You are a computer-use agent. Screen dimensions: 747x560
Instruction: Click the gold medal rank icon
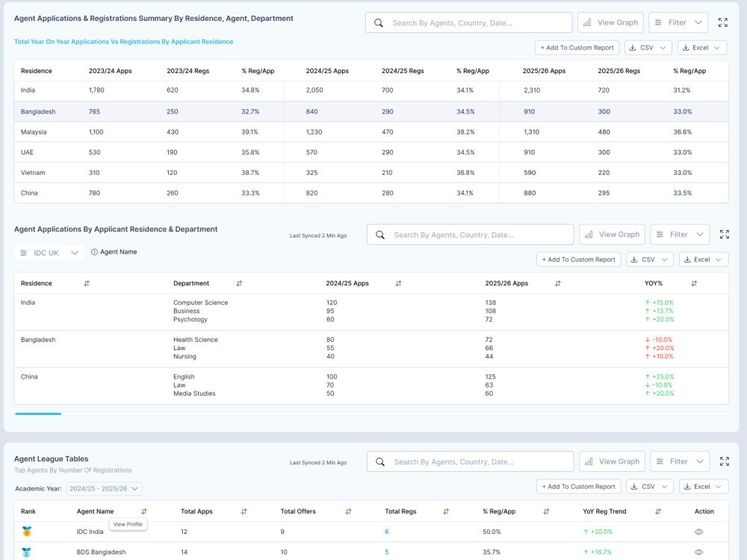pos(27,532)
